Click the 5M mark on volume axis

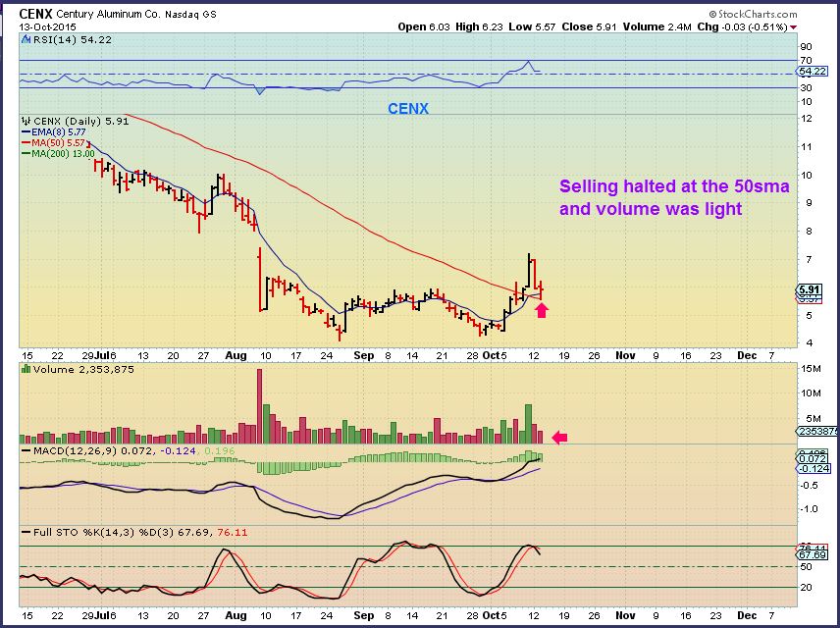(x=814, y=419)
